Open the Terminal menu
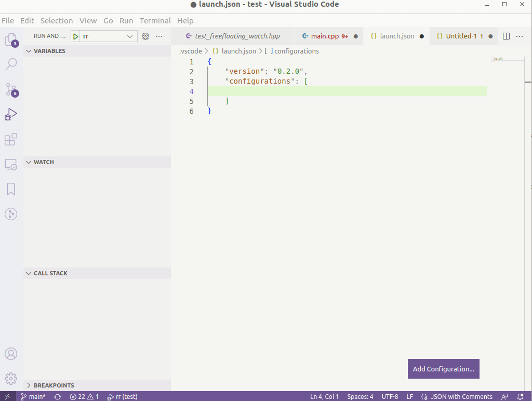 pyautogui.click(x=155, y=21)
